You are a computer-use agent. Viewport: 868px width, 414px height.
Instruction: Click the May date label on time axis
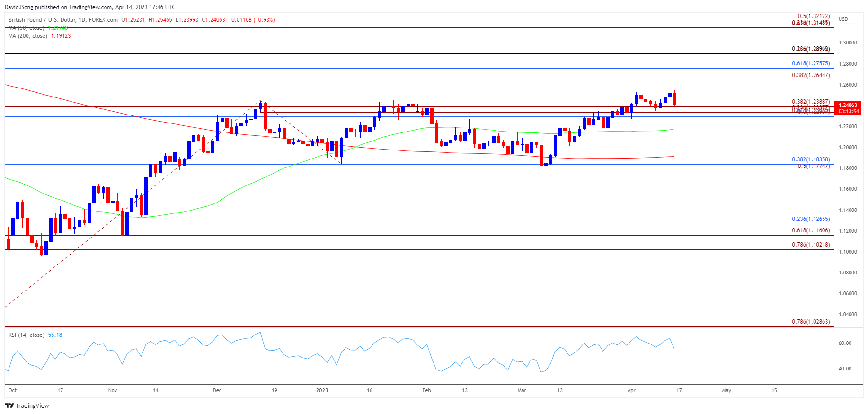coord(726,390)
